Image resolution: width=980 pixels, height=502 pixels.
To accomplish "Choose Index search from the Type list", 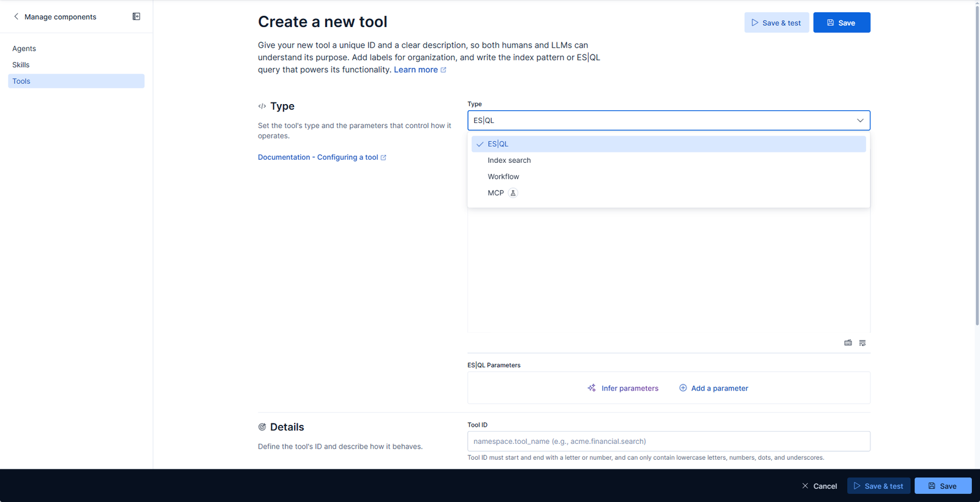I will [669, 160].
